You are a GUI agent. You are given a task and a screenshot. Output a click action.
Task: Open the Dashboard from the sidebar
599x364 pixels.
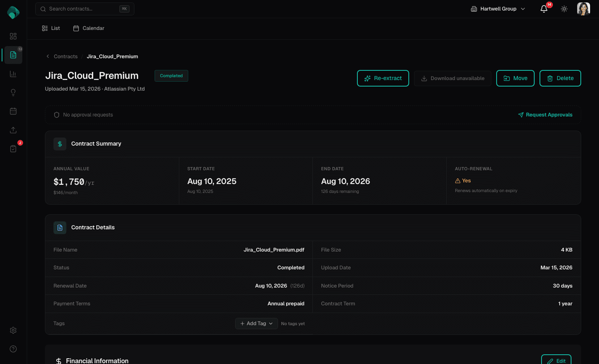tap(13, 36)
